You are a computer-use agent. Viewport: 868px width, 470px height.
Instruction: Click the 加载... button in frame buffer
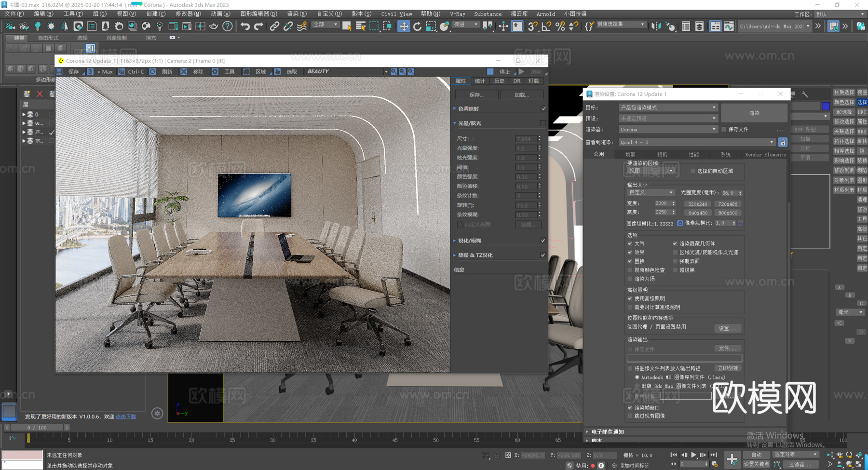pos(521,95)
